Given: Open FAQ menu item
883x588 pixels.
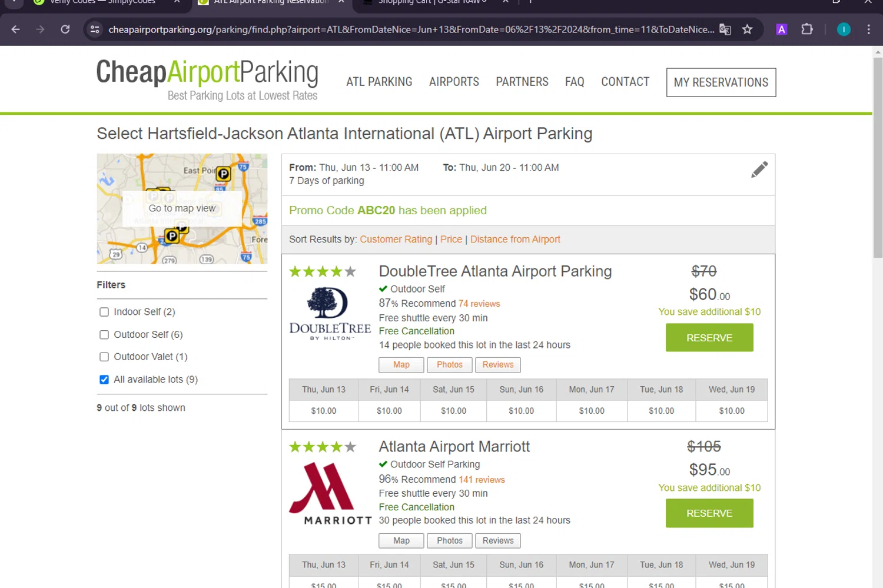Looking at the screenshot, I should pos(575,82).
